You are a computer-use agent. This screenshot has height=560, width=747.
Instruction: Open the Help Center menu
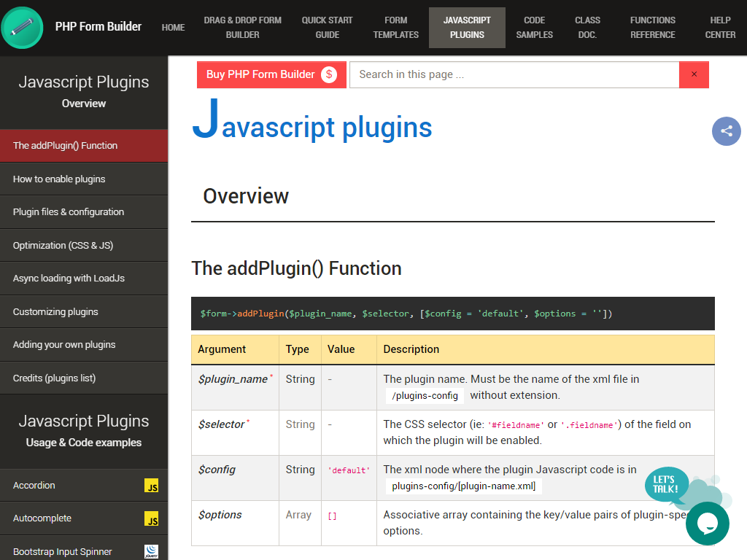720,28
